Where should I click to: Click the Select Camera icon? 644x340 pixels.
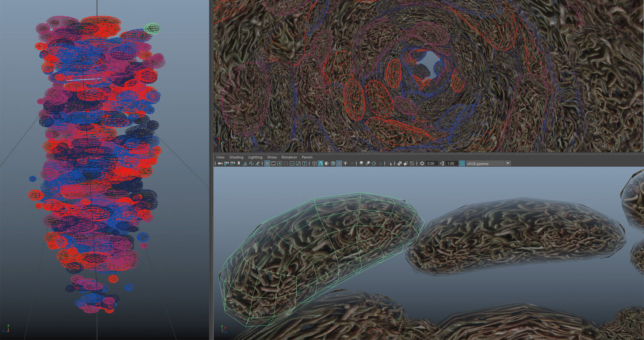click(x=220, y=163)
